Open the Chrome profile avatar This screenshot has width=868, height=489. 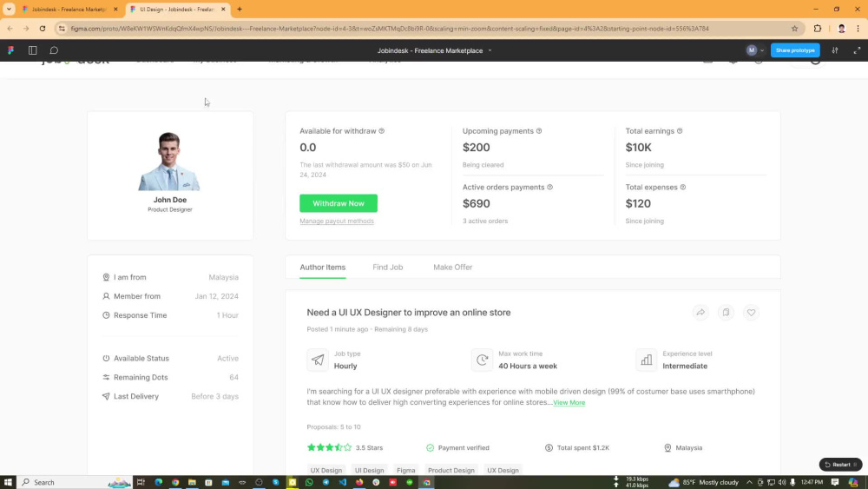click(x=841, y=29)
